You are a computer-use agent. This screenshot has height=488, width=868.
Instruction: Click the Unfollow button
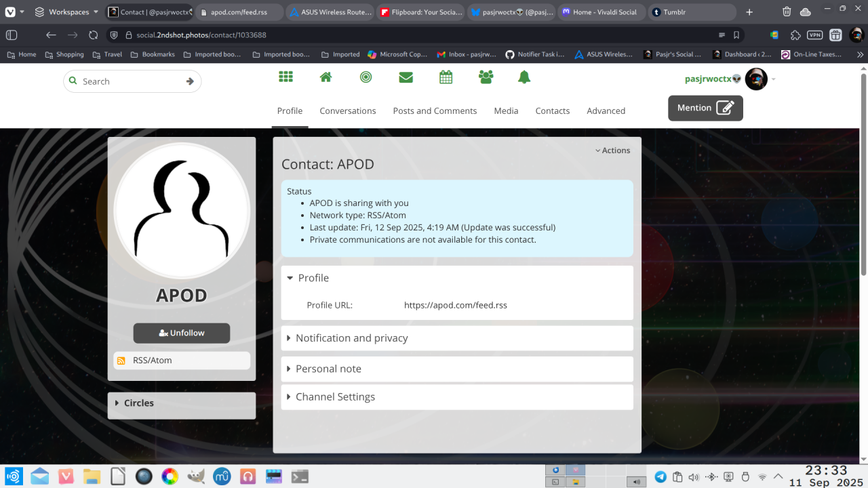point(182,333)
